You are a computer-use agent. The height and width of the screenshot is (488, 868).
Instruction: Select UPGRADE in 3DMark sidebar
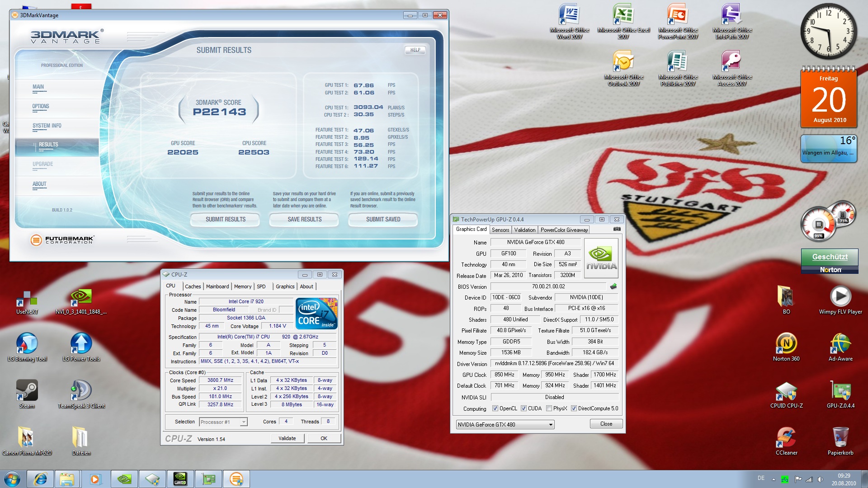pos(57,166)
